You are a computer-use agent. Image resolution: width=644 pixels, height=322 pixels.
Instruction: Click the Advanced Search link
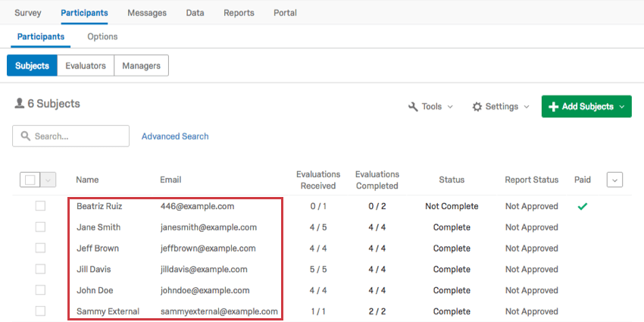point(175,136)
